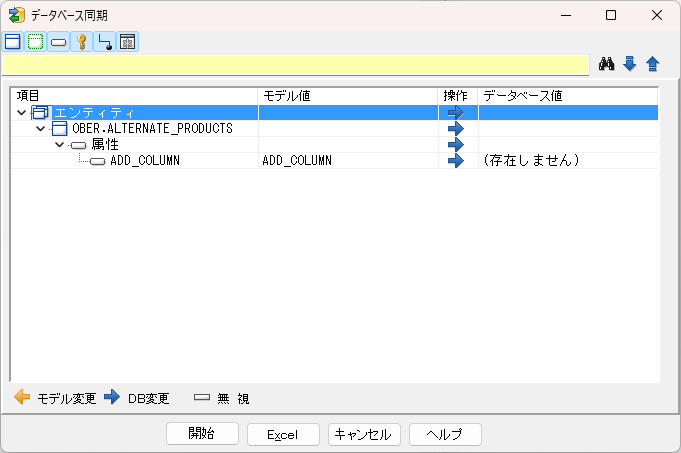The image size is (681, 453).
Task: Click the (存在しません) database value cell
Action: [x=568, y=160]
